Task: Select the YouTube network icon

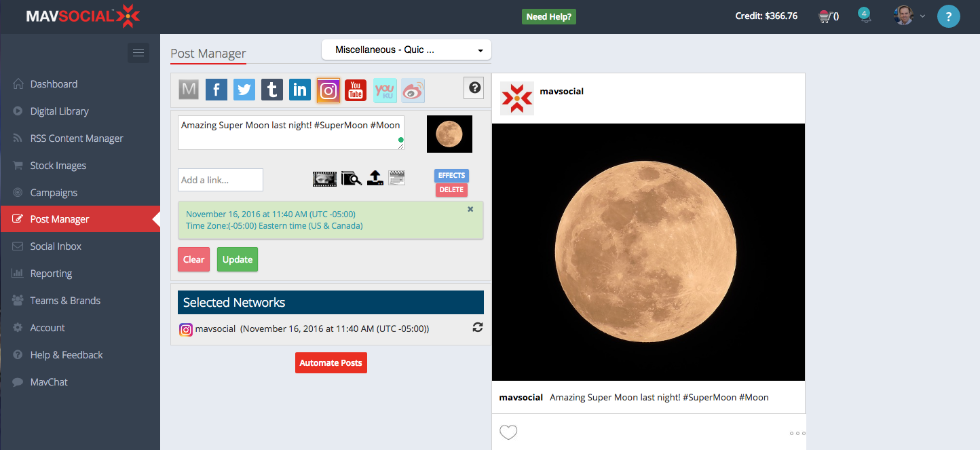Action: pos(356,90)
